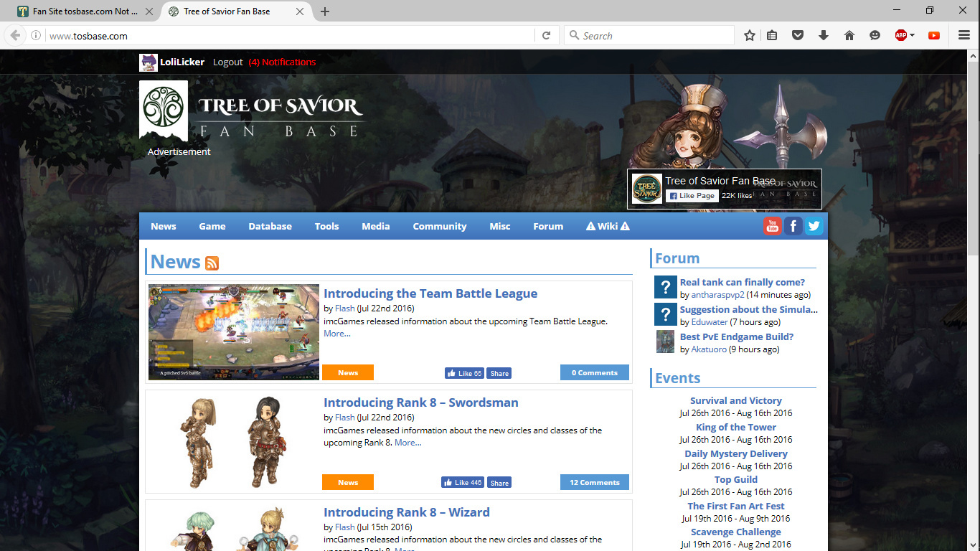Viewport: 980px width, 551px height.
Task: Open the Introducing Rank 8 – Swordsman article
Action: click(420, 402)
